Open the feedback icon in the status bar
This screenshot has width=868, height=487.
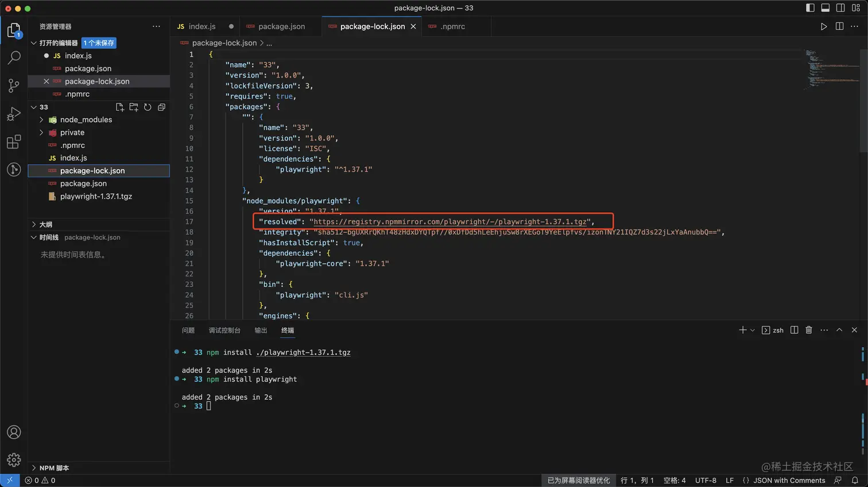tap(838, 481)
